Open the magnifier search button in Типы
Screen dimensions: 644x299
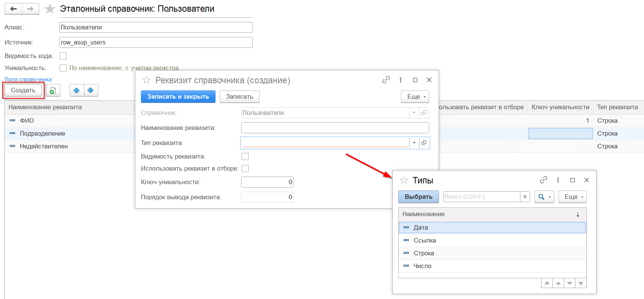(542, 197)
